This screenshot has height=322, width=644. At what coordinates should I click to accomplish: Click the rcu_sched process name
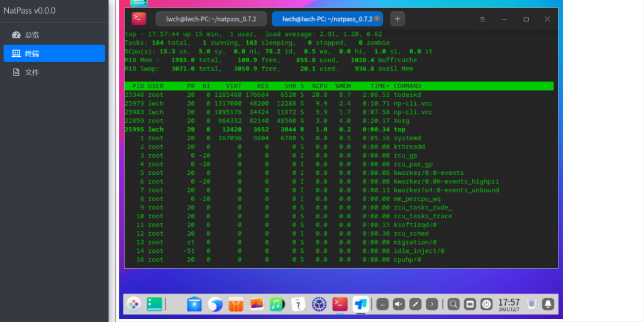pyautogui.click(x=411, y=233)
